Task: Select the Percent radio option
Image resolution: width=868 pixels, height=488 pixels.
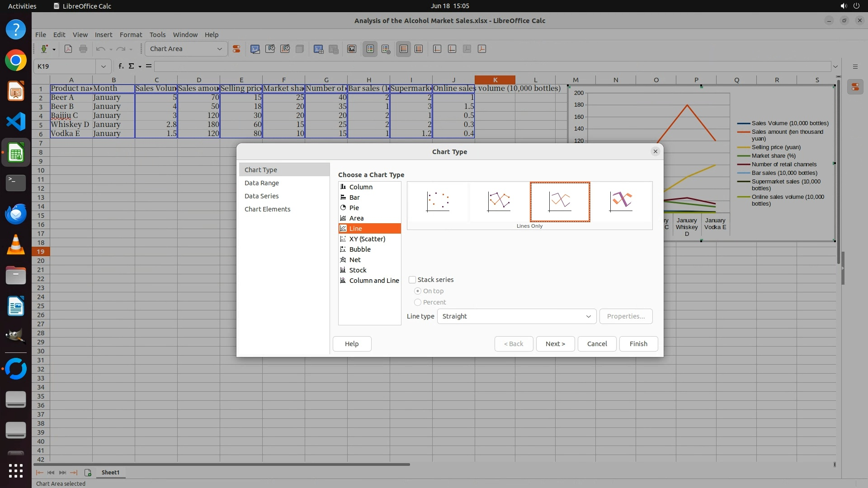Action: pos(418,302)
